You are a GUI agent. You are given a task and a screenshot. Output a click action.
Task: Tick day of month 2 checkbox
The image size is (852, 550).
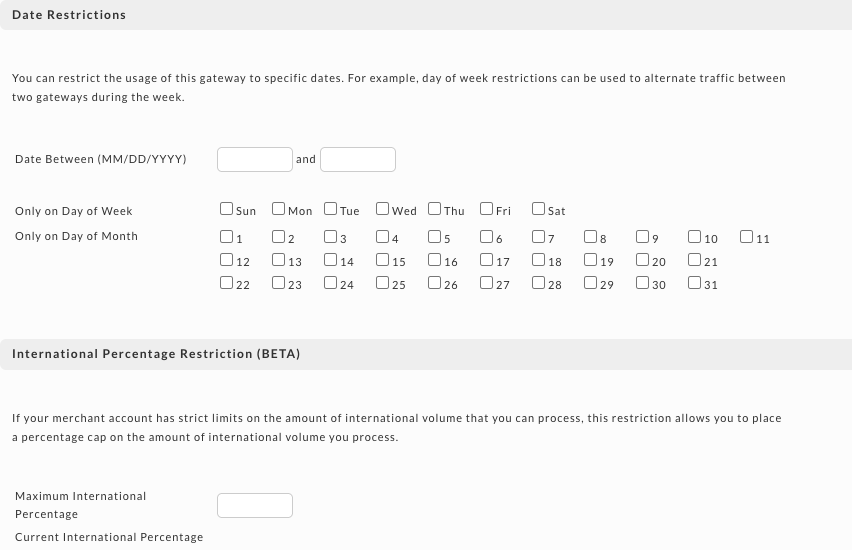click(x=279, y=236)
